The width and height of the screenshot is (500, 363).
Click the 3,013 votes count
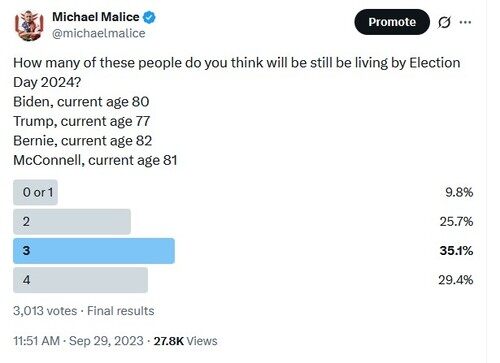click(45, 311)
